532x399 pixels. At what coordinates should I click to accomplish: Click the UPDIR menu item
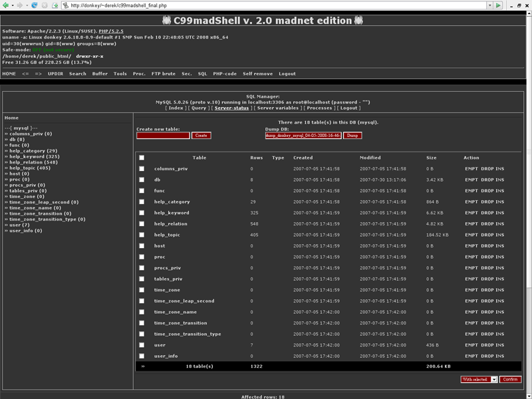point(55,74)
